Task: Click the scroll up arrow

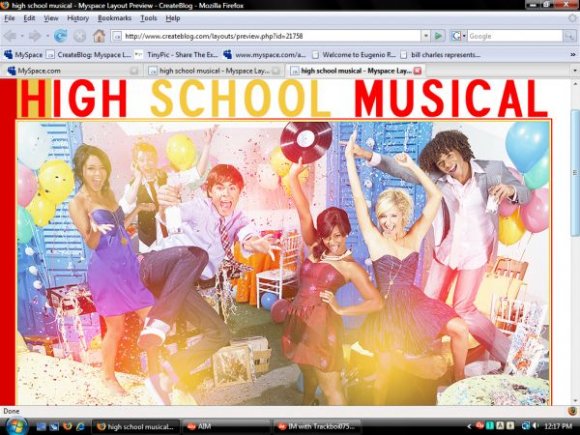Action: tap(575, 84)
